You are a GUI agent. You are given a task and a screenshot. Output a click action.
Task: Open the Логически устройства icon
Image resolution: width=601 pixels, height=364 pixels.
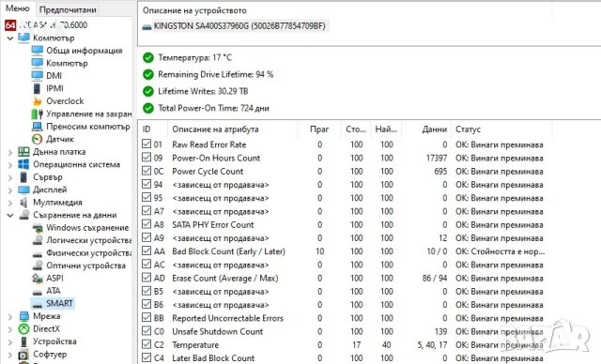[x=38, y=240]
